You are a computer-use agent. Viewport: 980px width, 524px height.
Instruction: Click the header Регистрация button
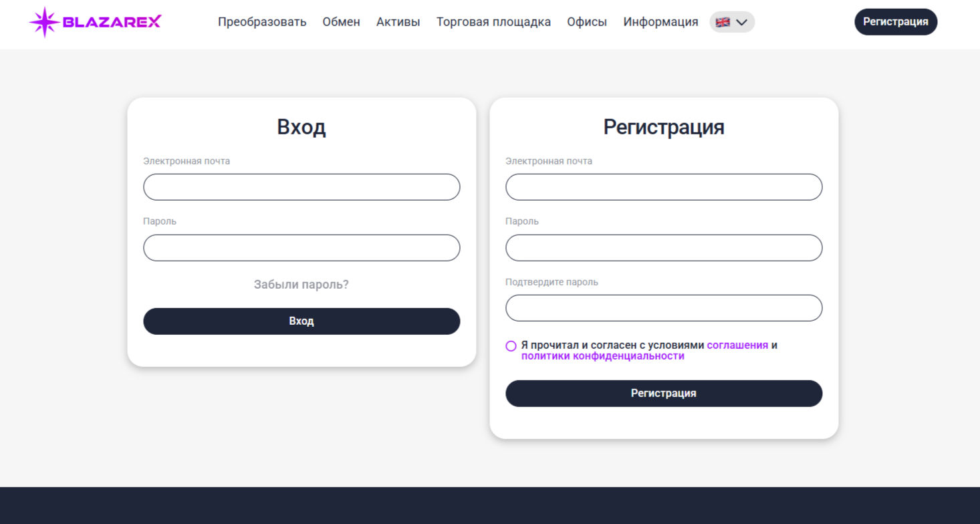pos(896,22)
